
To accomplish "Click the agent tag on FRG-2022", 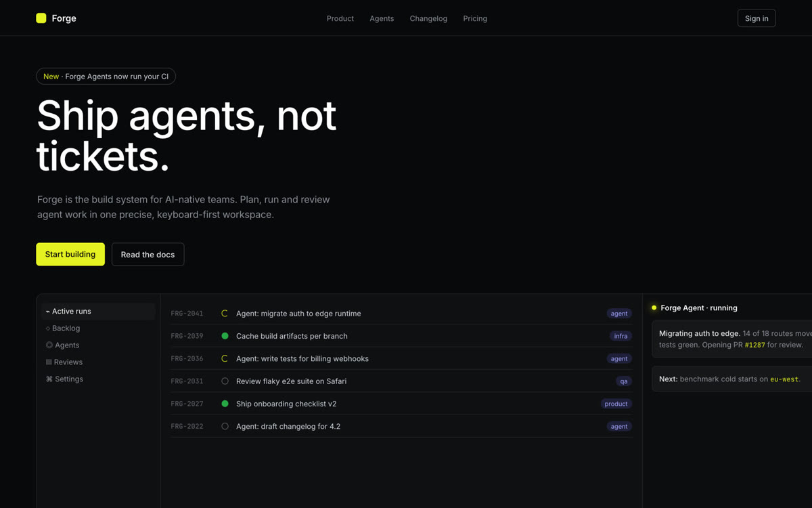I will coord(619,426).
